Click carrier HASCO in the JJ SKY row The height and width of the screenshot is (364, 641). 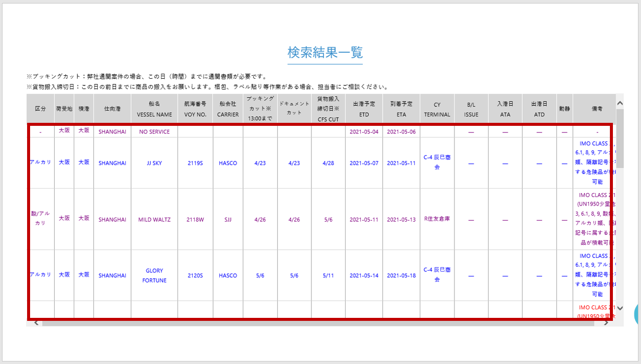coord(228,163)
